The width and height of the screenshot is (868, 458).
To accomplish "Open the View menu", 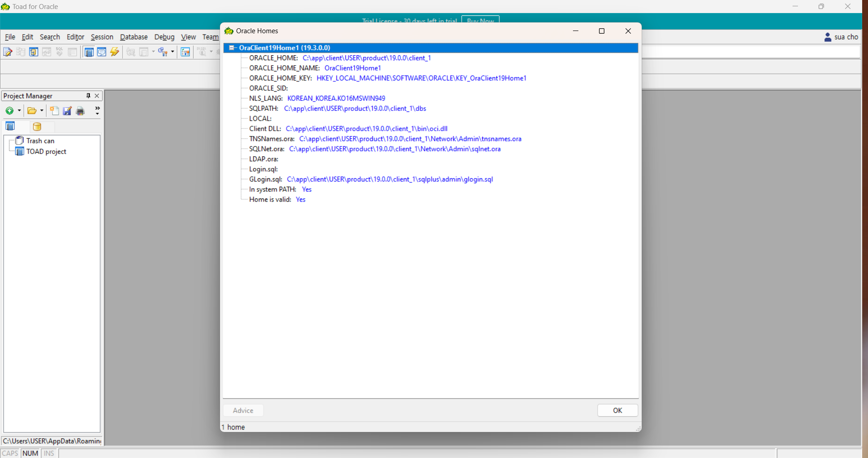I will [x=188, y=37].
